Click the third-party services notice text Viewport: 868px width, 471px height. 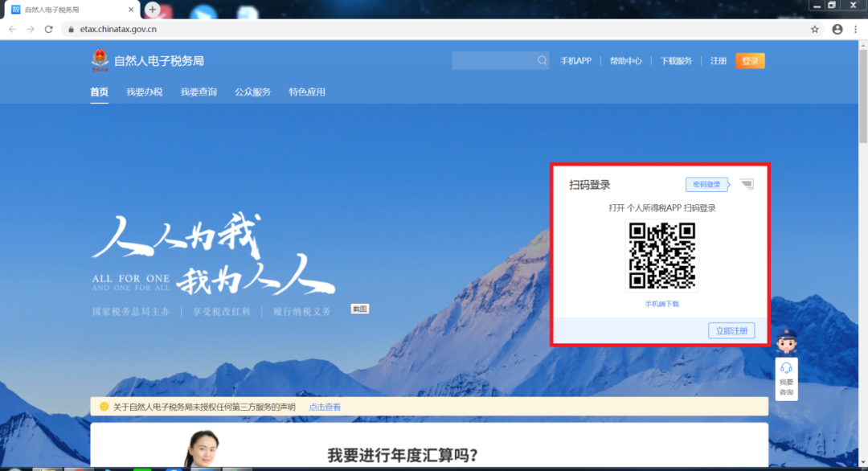[204, 408]
